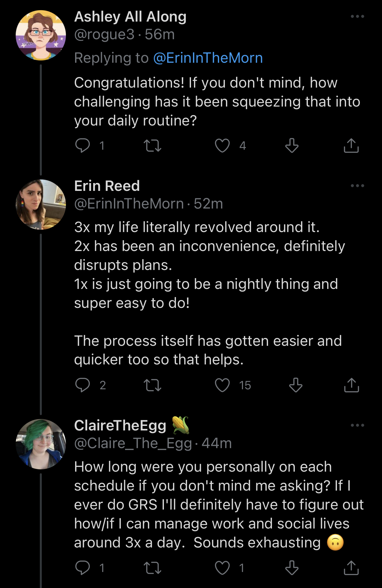Screen dimensions: 382x588
Task: Open Erin Reed's profile name link
Action: coord(107,186)
